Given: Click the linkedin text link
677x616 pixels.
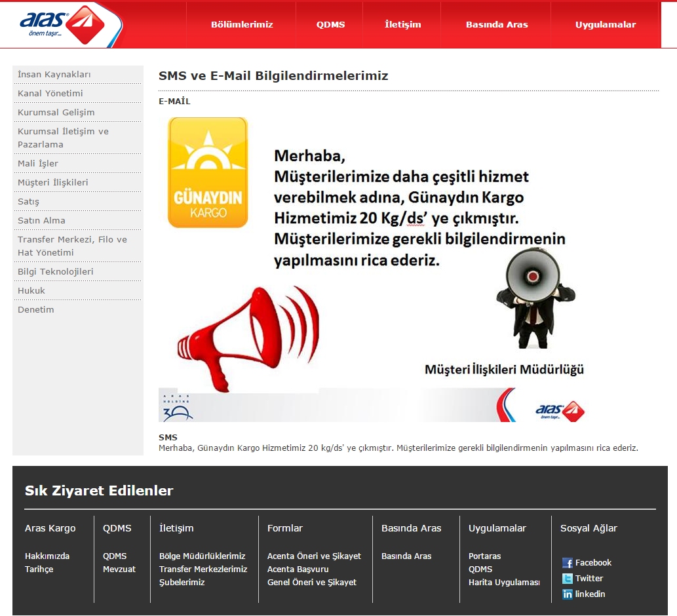Looking at the screenshot, I should click(x=590, y=594).
